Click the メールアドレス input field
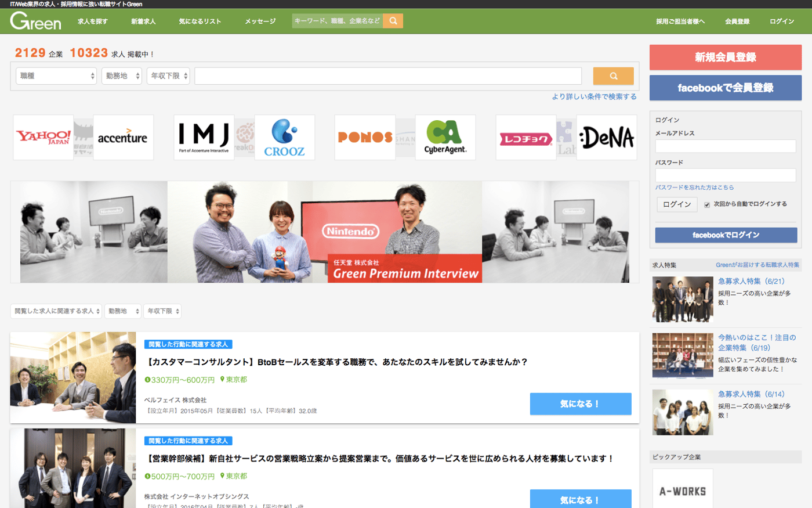The image size is (812, 508). 726,146
